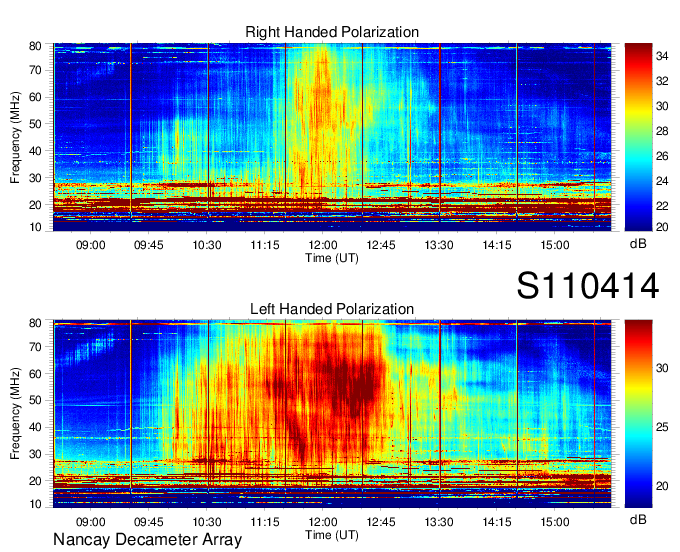Click the 12:00 tick label under the top plot
The width and height of the screenshot is (680, 552).
tap(323, 245)
